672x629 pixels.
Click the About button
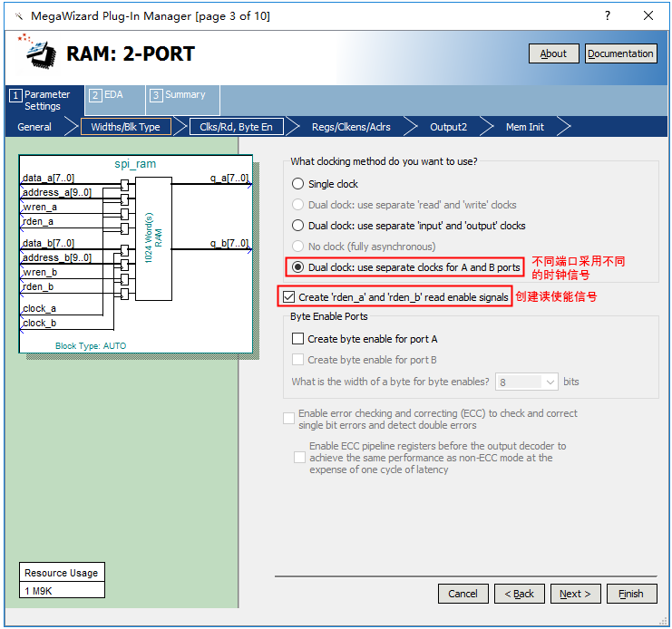553,53
